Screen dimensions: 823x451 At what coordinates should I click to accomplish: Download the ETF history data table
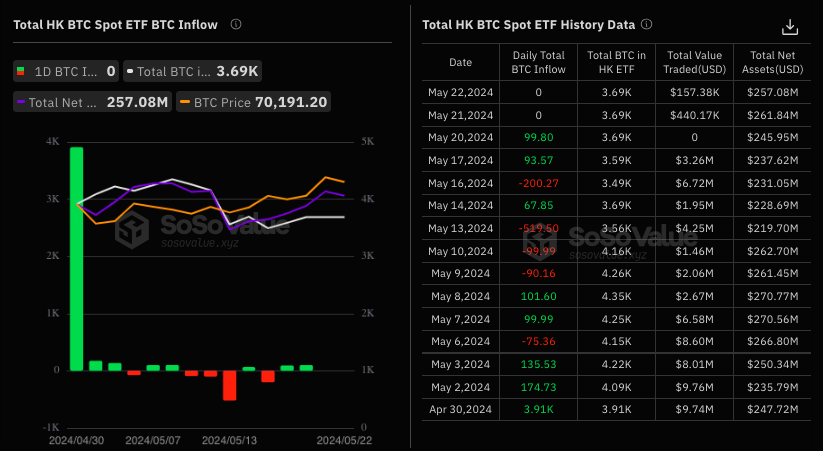point(790,27)
